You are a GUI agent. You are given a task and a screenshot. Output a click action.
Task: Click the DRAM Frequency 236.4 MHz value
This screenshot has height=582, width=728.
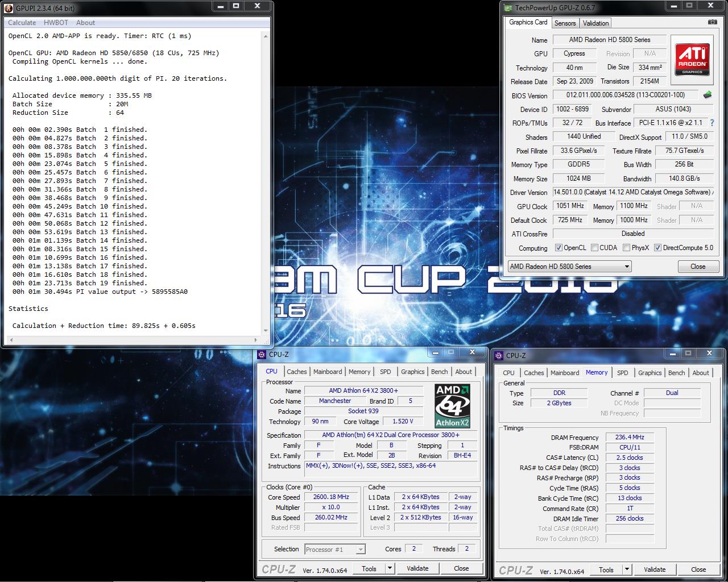click(630, 437)
